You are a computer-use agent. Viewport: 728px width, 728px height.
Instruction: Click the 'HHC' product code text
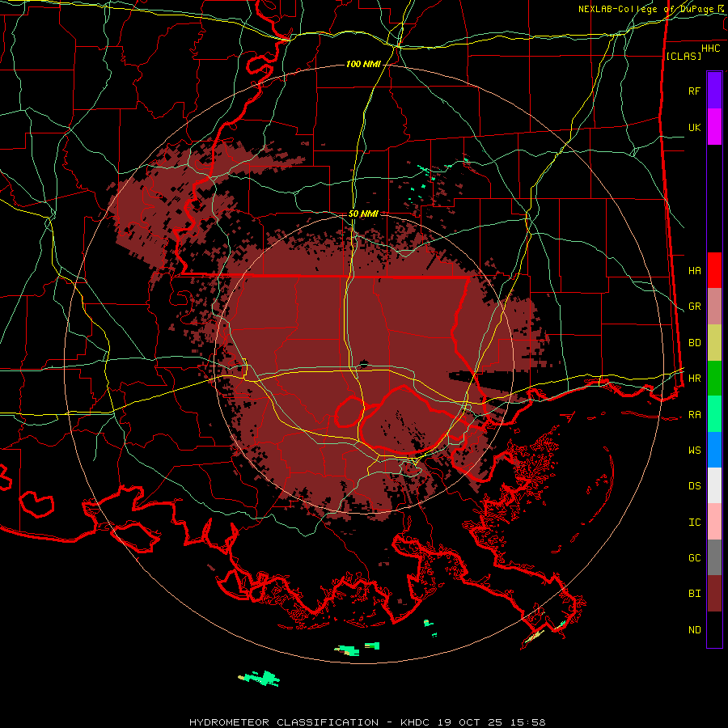(x=711, y=49)
